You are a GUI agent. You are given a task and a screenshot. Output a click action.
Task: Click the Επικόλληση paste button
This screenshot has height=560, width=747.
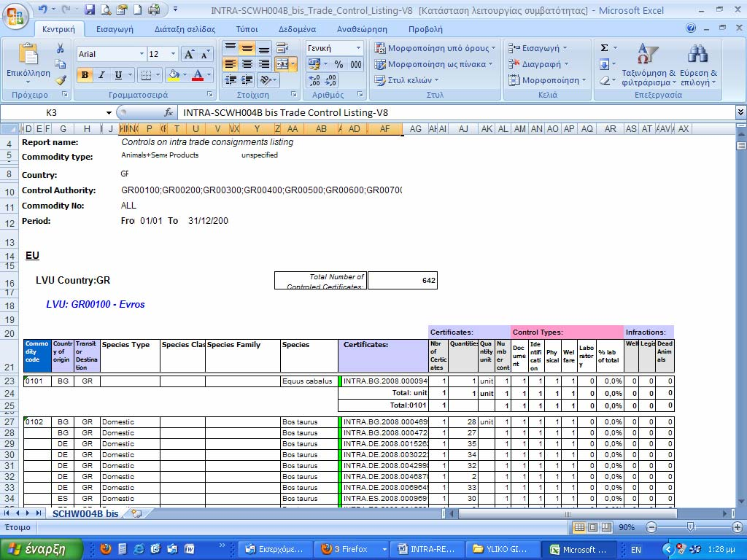click(x=28, y=63)
